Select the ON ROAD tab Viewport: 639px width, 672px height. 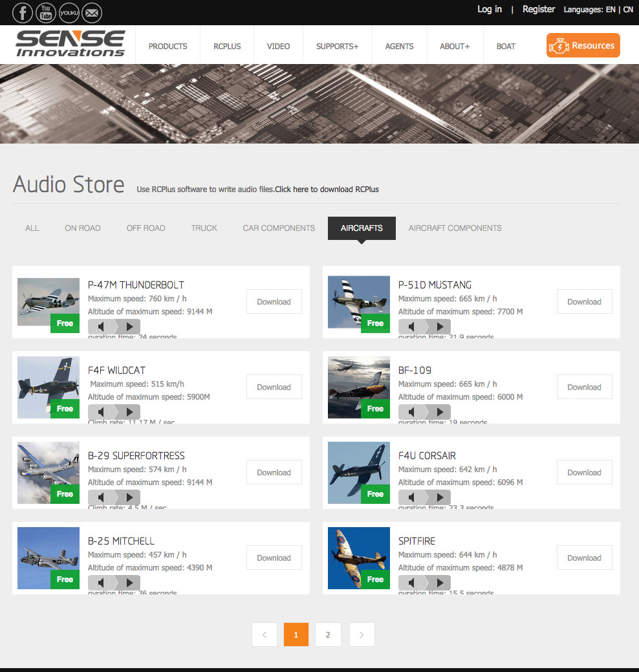pyautogui.click(x=83, y=228)
